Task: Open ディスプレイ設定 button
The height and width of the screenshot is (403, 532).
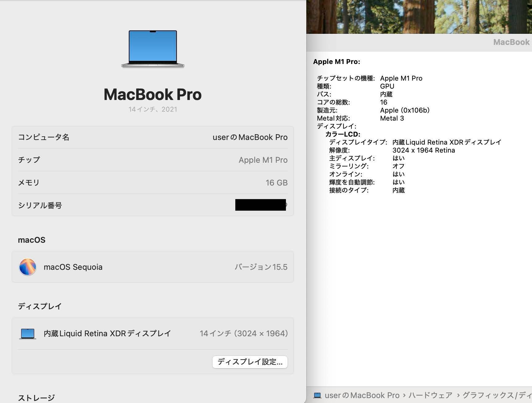Action: [250, 362]
